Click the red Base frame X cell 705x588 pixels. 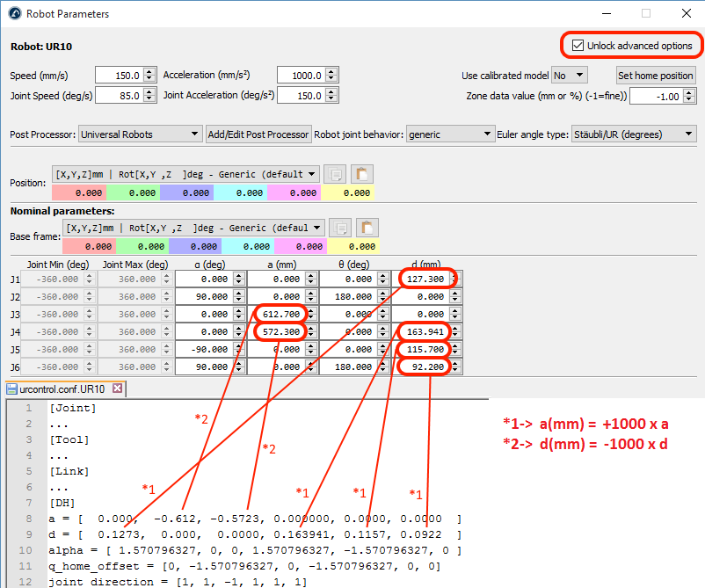pyautogui.click(x=90, y=246)
